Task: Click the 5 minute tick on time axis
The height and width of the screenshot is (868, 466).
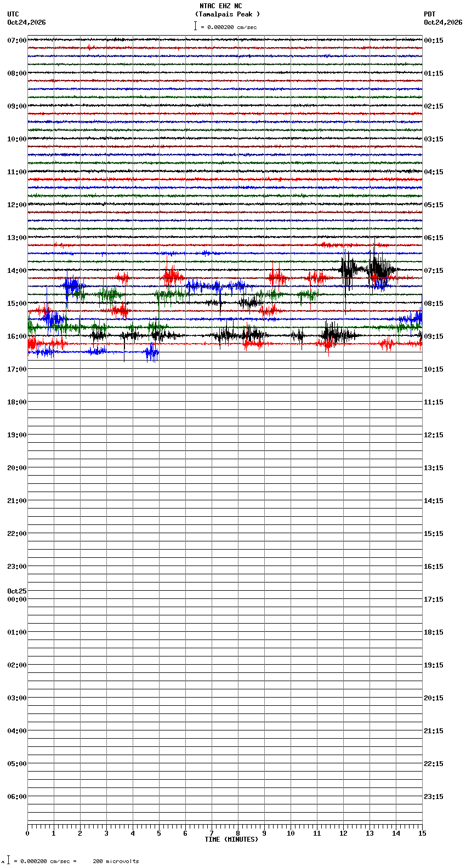Action: 159,833
